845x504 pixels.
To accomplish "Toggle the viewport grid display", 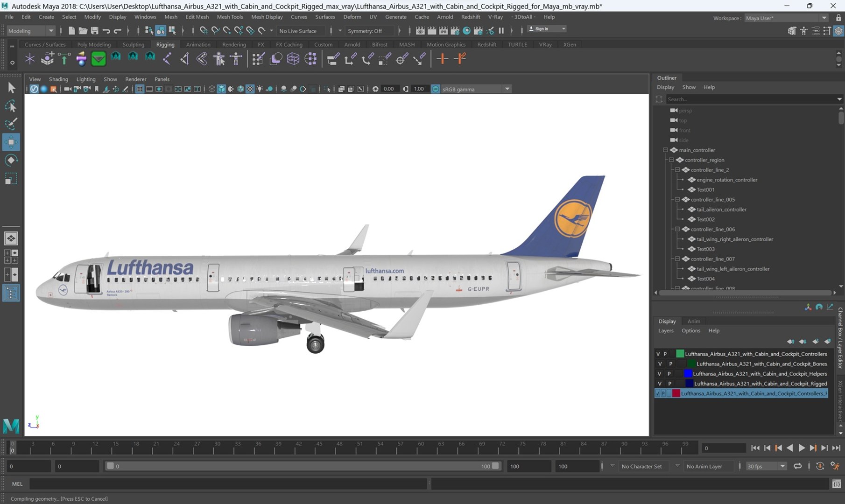I will pos(139,89).
